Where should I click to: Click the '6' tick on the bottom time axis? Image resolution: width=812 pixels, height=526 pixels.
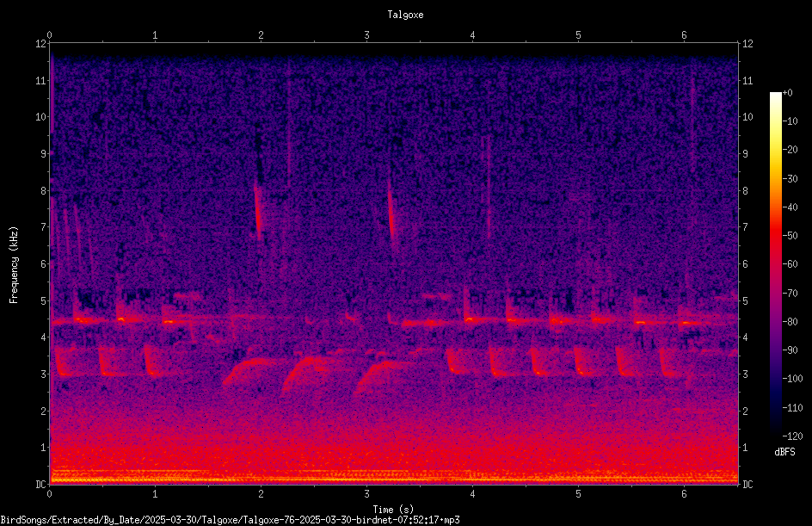pyautogui.click(x=684, y=494)
